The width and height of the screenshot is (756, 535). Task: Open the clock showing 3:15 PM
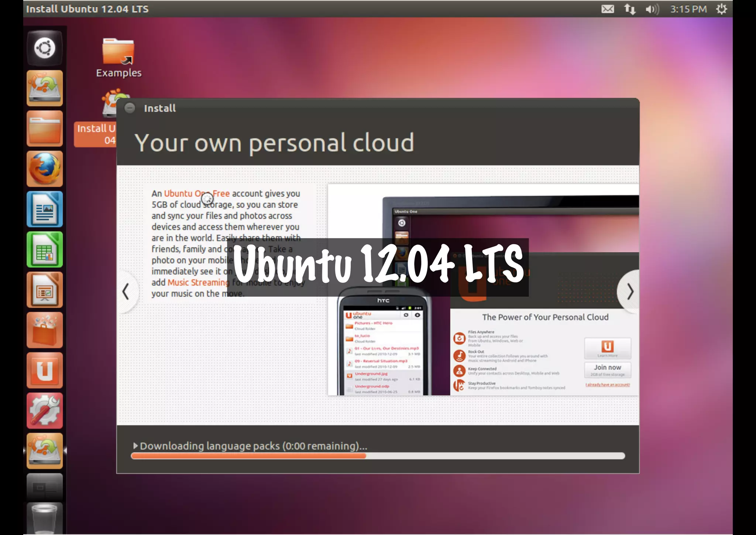688,9
